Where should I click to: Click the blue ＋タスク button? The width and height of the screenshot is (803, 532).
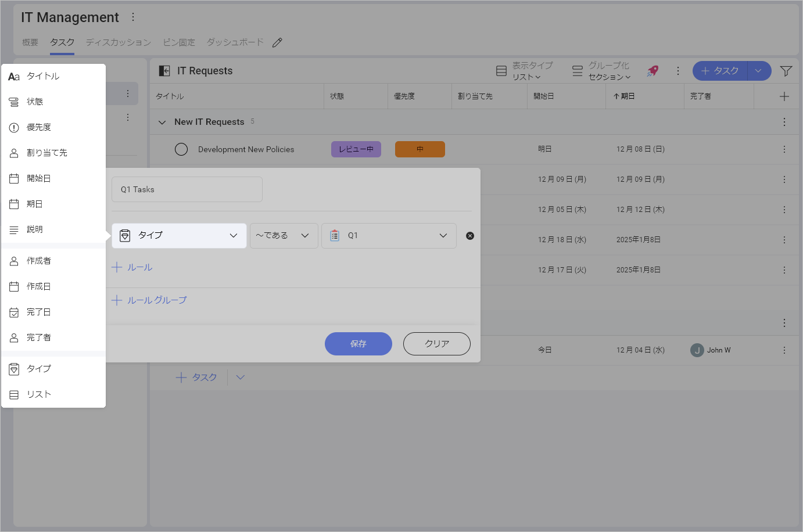pyautogui.click(x=720, y=71)
